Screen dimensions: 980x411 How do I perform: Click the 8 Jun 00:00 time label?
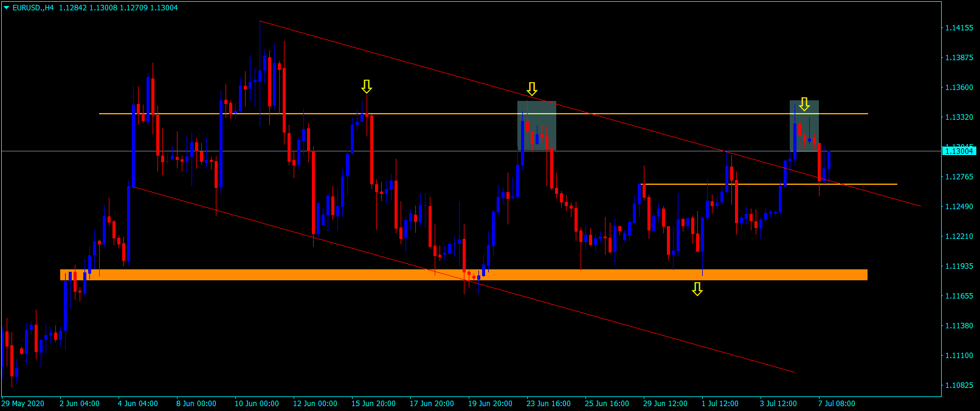pyautogui.click(x=196, y=404)
